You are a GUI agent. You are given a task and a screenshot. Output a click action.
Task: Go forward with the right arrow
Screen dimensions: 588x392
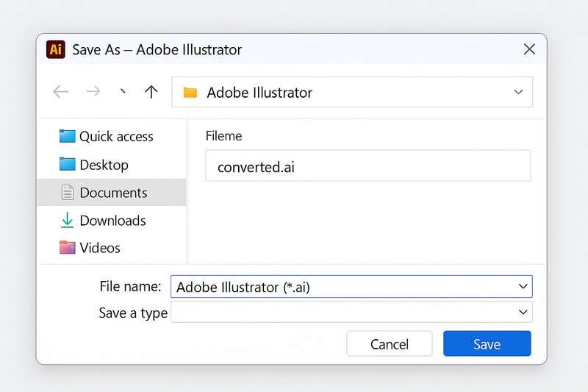pyautogui.click(x=93, y=91)
